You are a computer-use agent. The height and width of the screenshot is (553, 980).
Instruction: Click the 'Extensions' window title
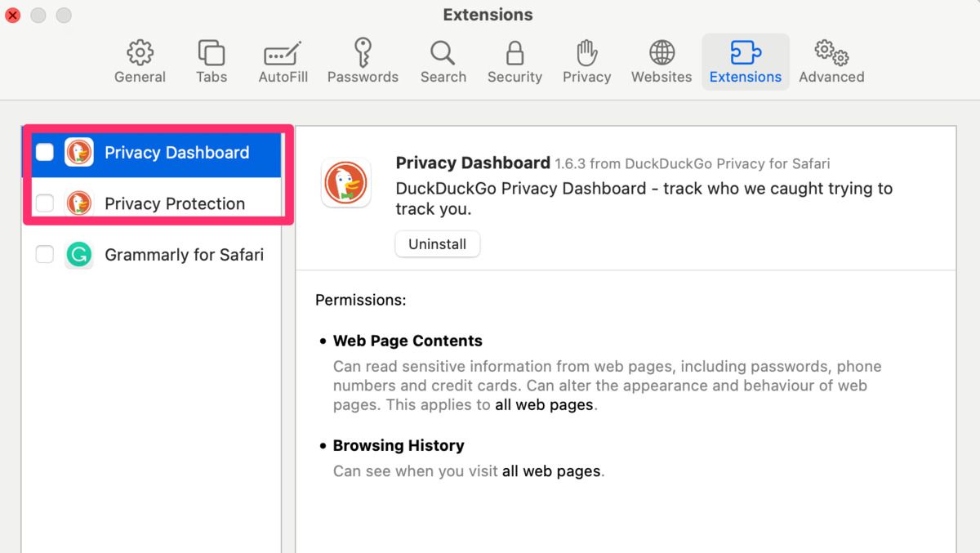coord(488,15)
